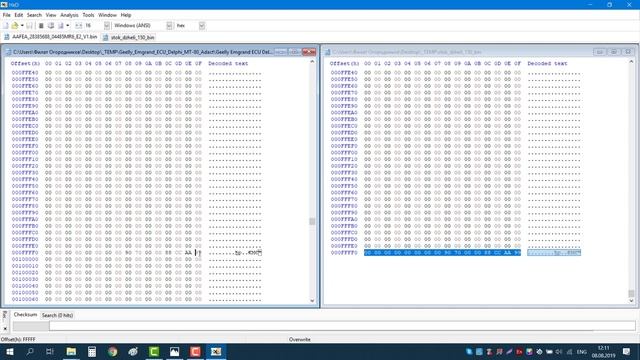Click the right window scrollbar thumb
The width and height of the screenshot is (640, 360).
pos(631,293)
